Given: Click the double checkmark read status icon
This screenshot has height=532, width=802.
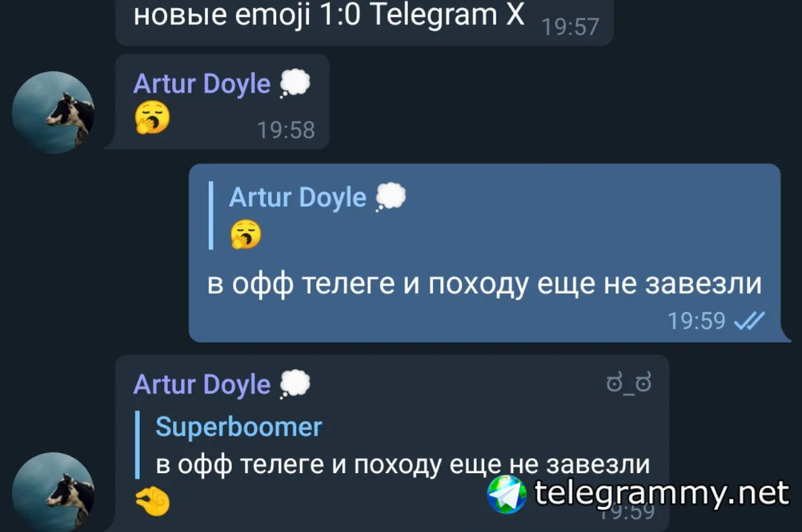Looking at the screenshot, I should [x=749, y=321].
